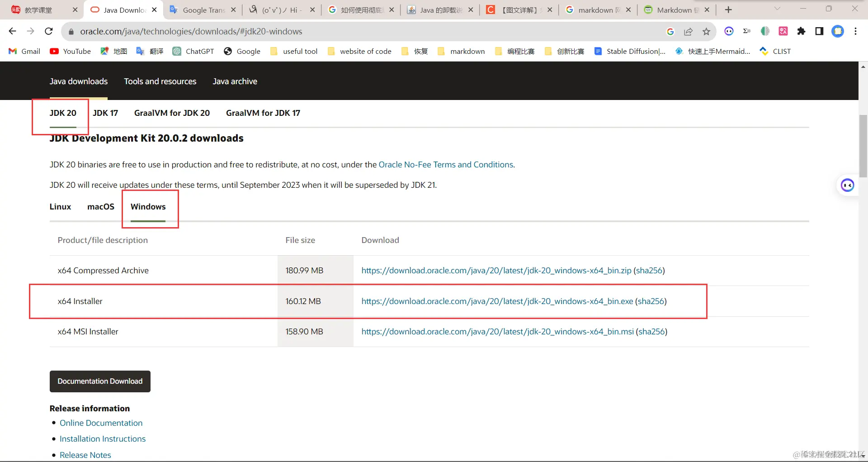The image size is (868, 462).
Task: Open the CLIST bookmark
Action: pos(775,51)
